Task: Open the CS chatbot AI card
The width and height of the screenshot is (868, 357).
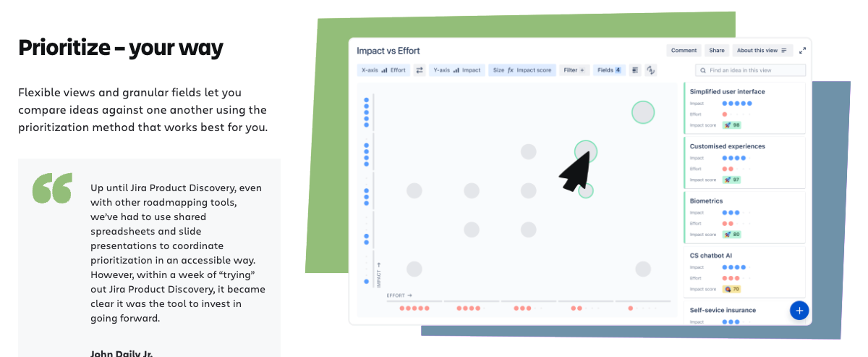Action: pos(744,272)
